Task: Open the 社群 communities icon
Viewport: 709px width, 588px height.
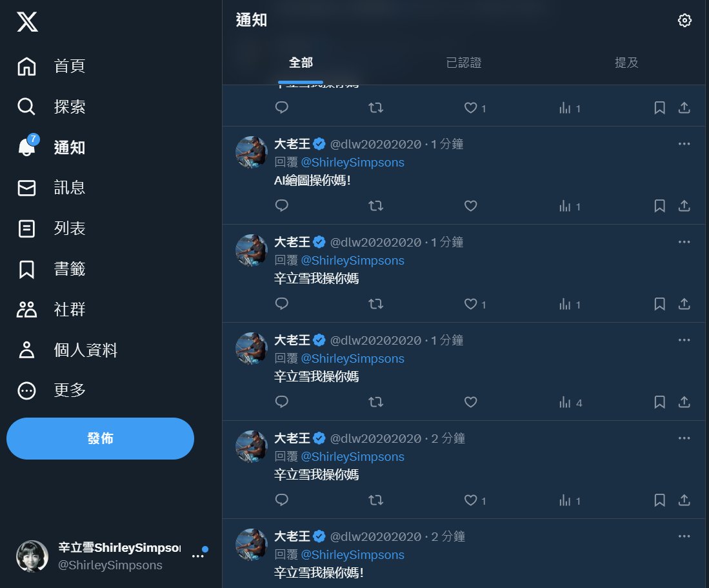Action: tap(26, 309)
